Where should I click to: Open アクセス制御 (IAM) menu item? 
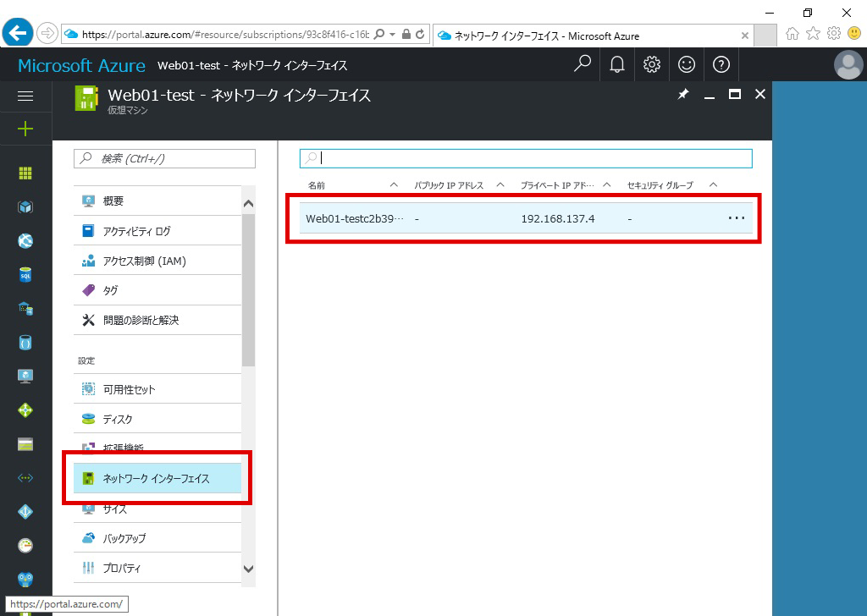click(157, 261)
